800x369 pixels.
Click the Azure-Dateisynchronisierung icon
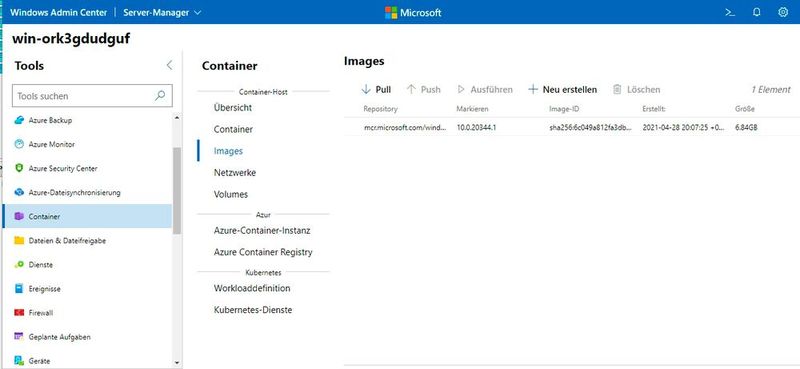pos(19,192)
